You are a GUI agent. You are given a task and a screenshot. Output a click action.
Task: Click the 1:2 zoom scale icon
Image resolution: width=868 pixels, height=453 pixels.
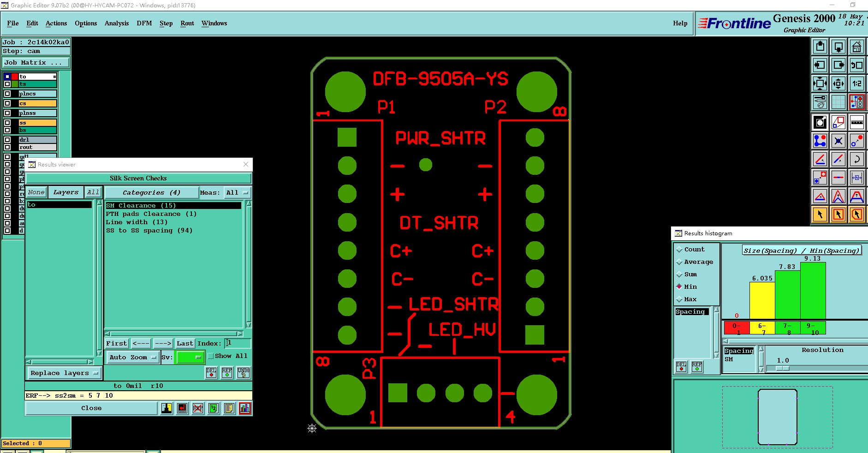856,83
